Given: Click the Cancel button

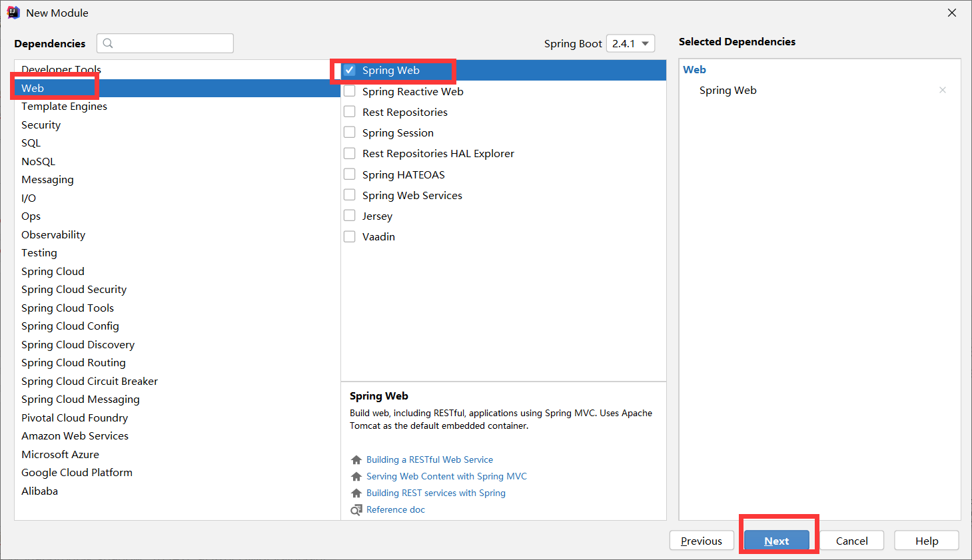Looking at the screenshot, I should (852, 541).
